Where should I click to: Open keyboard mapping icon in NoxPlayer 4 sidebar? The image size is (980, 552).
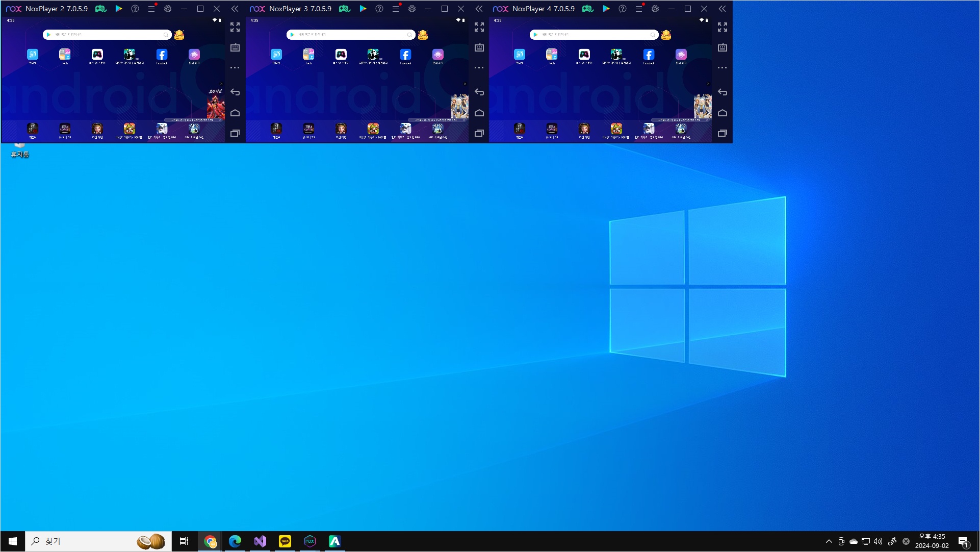pyautogui.click(x=723, y=47)
